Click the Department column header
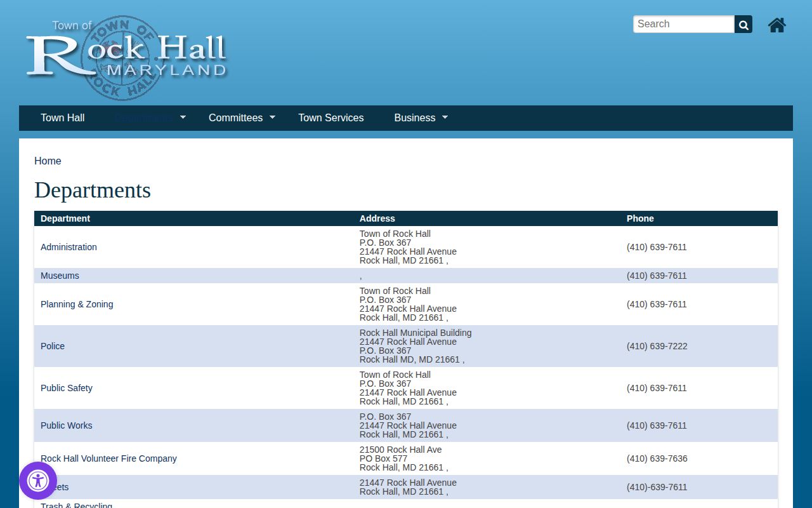Viewport: 812px width, 508px height. pyautogui.click(x=65, y=218)
